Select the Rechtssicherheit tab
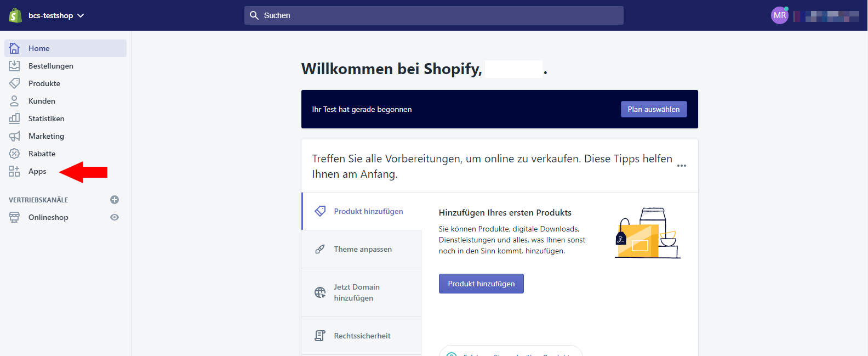This screenshot has height=356, width=868. pyautogui.click(x=362, y=336)
